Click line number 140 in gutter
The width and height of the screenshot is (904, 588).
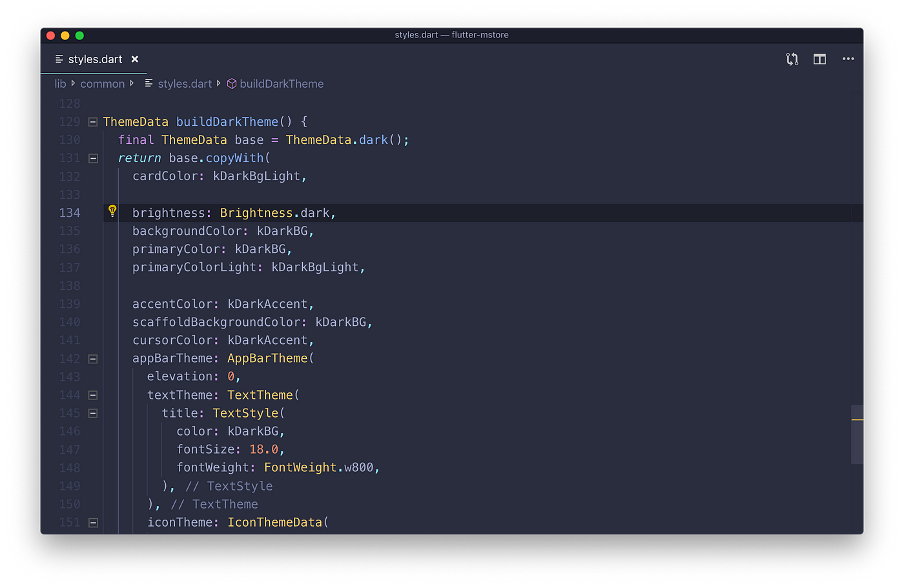(70, 322)
